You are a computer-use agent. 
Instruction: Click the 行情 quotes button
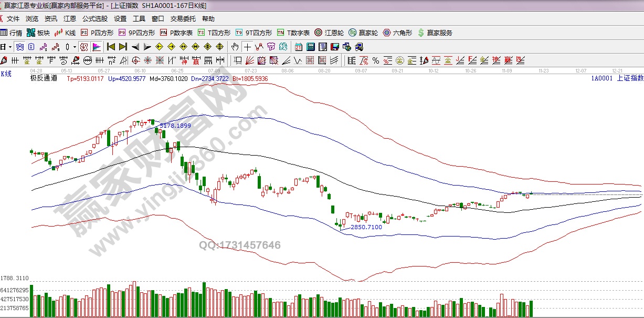12,33
